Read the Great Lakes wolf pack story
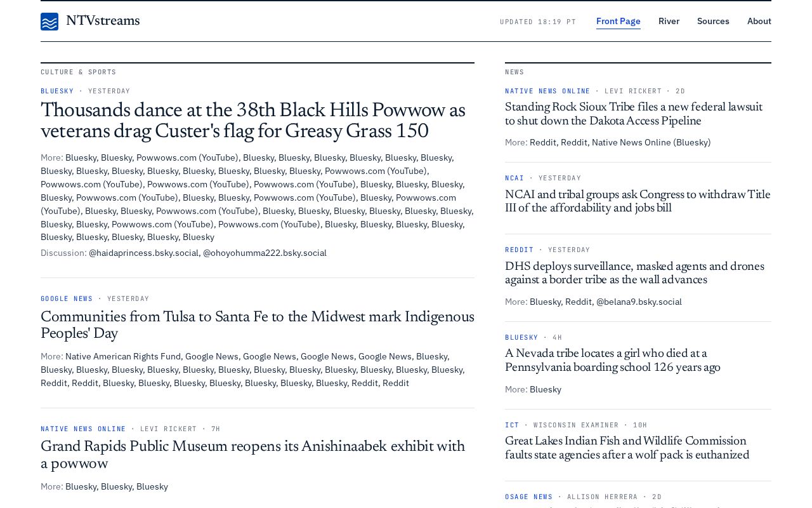 point(627,448)
